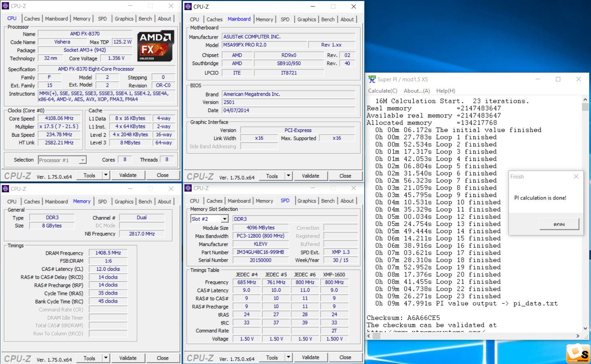
Task: Click Level 3 cache value 8 MBytes
Action: pos(130,143)
